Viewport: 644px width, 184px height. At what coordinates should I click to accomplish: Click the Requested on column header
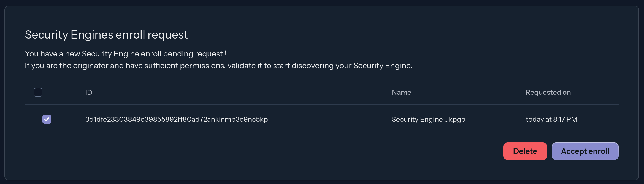pyautogui.click(x=548, y=92)
